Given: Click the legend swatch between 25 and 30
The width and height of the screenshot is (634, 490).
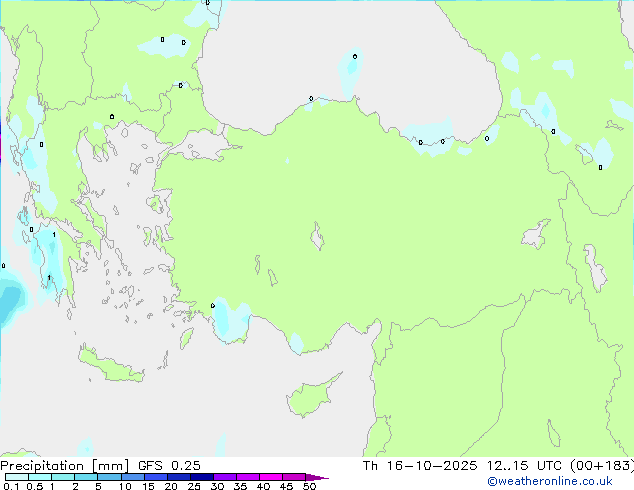Looking at the screenshot, I should point(202,477).
